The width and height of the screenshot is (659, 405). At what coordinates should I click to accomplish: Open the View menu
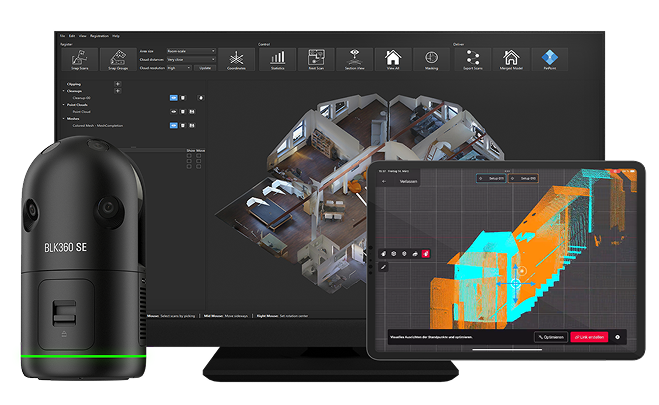82,36
